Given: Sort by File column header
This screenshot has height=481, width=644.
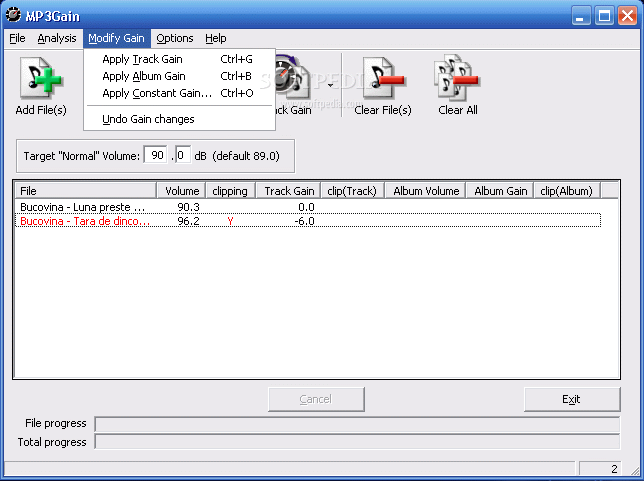Looking at the screenshot, I should coord(86,191).
